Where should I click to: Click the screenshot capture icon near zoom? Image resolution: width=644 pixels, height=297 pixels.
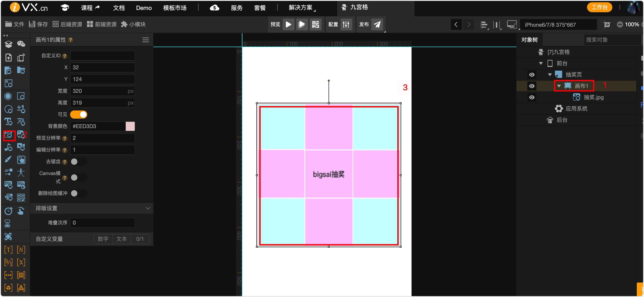click(x=607, y=24)
